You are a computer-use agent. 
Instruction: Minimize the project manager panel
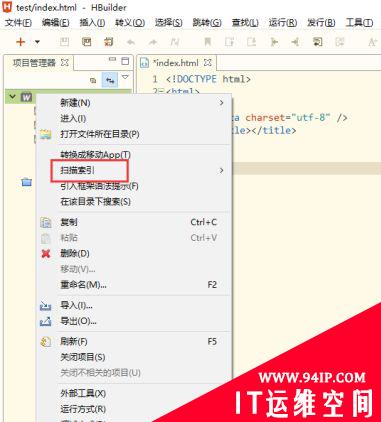(x=112, y=60)
